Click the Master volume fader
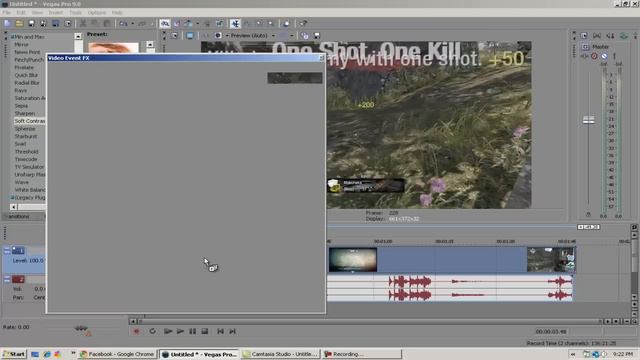640x360 pixels. click(x=589, y=120)
